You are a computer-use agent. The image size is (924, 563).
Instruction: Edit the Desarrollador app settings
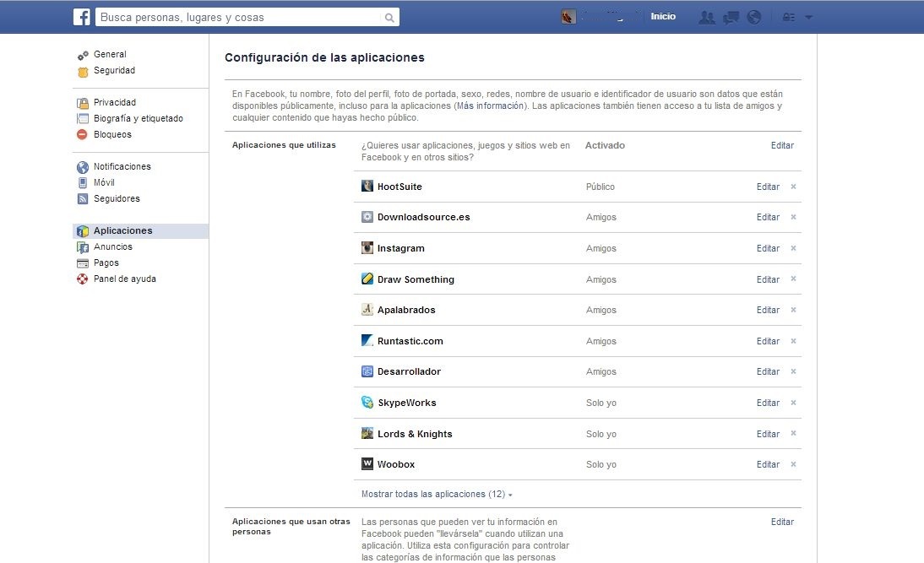click(x=768, y=371)
